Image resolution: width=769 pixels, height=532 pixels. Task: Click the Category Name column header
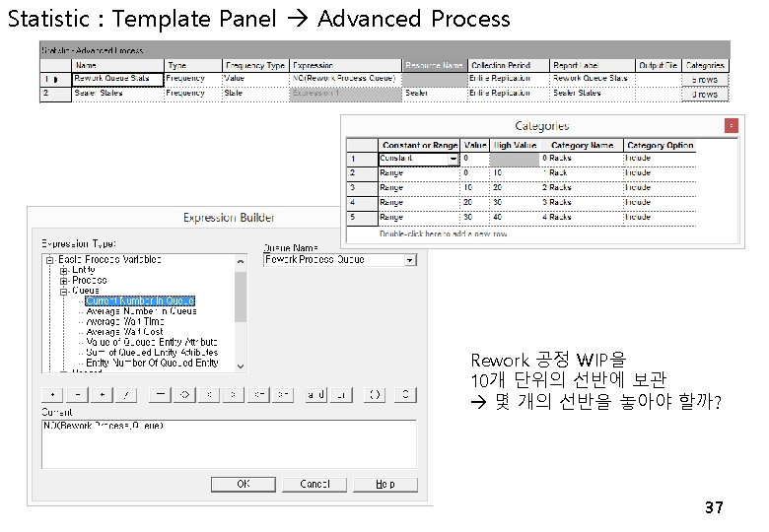click(582, 146)
